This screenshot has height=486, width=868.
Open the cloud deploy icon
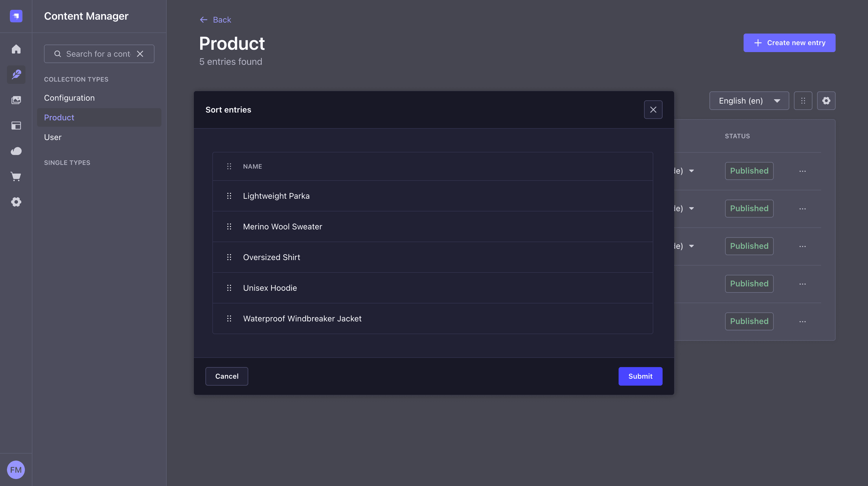(x=16, y=151)
